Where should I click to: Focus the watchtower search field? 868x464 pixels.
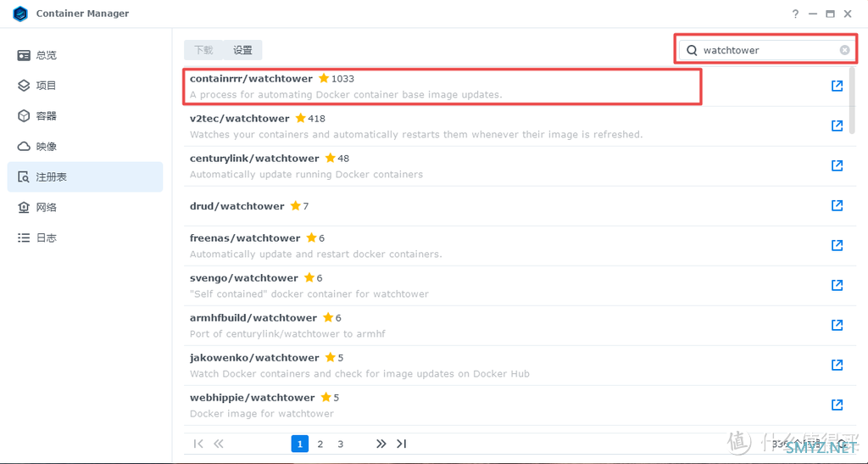766,50
